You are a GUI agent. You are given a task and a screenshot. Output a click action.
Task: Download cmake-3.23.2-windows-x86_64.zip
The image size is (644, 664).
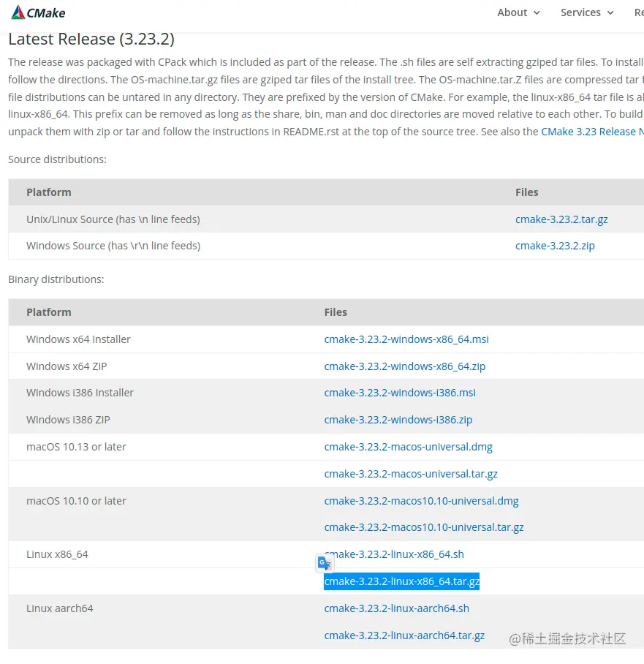405,366
